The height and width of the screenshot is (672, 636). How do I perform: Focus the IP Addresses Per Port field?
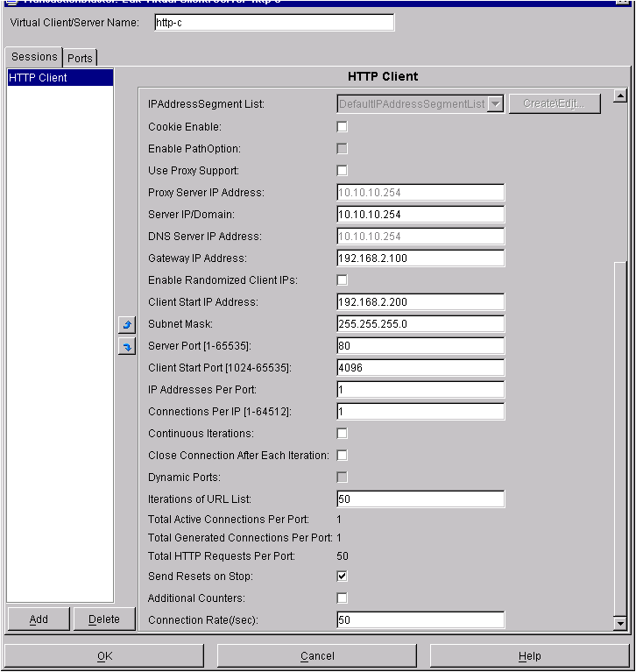(420, 390)
